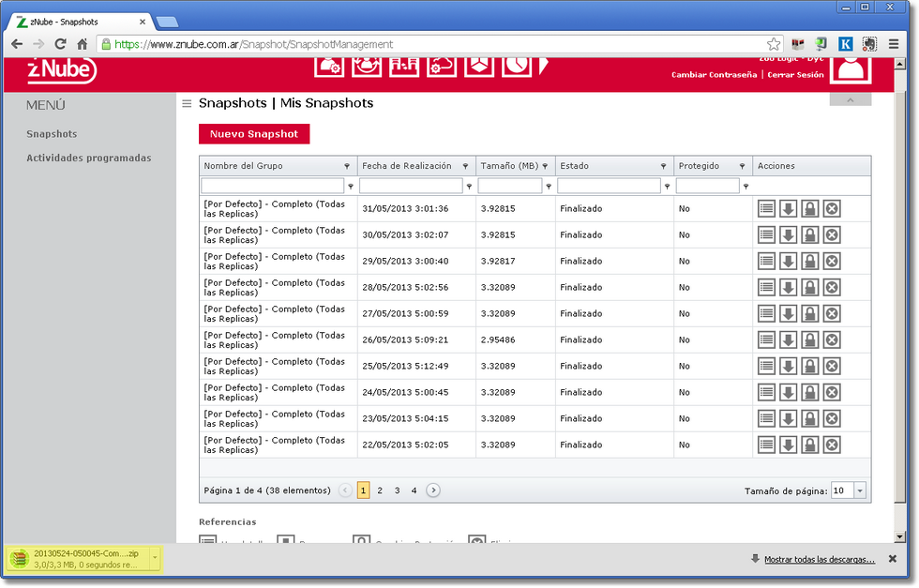Click the Fecha de Realización filter field
The width and height of the screenshot is (919, 588).
point(411,186)
